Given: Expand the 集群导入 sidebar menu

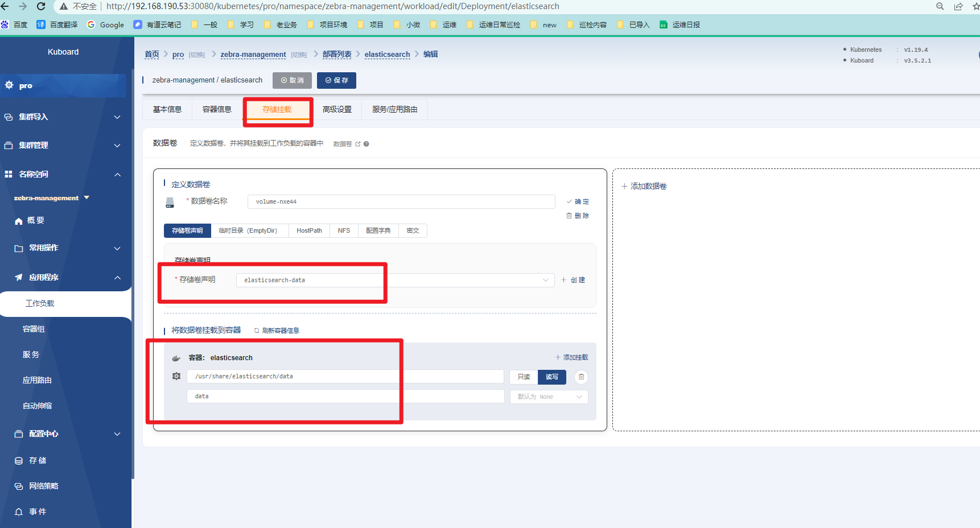Looking at the screenshot, I should pyautogui.click(x=63, y=117).
